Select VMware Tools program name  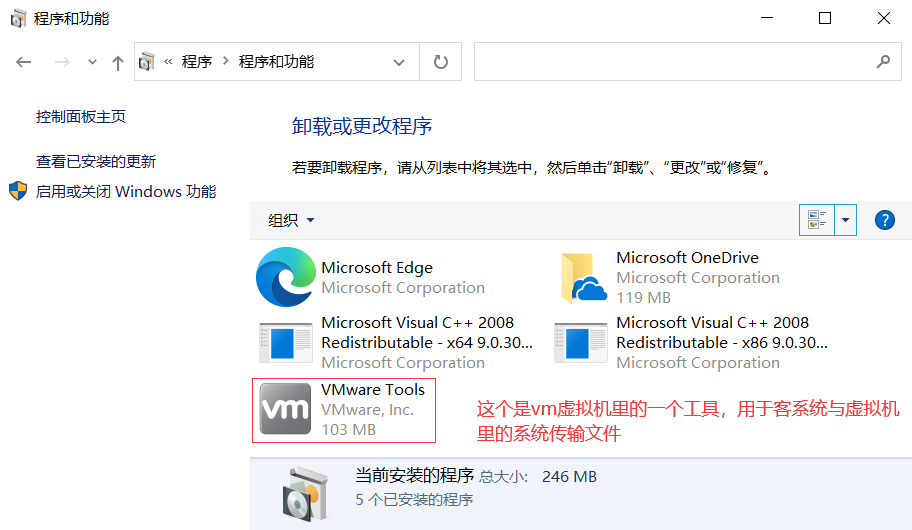tap(373, 390)
